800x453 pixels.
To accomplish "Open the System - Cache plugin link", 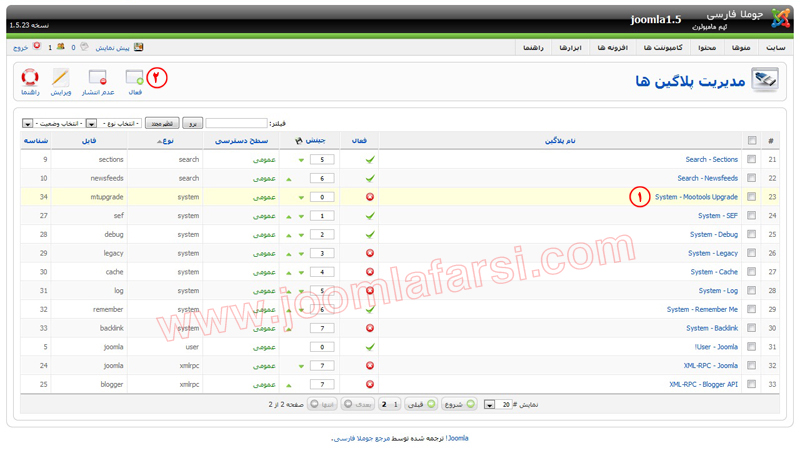I will (713, 272).
